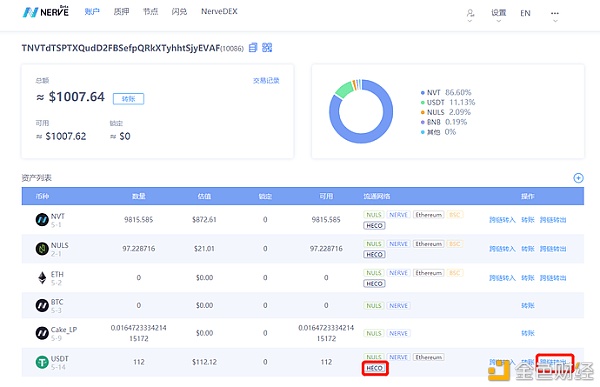Click 跨链转出 in the NVT row
Image resolution: width=600 pixels, height=387 pixels.
553,220
